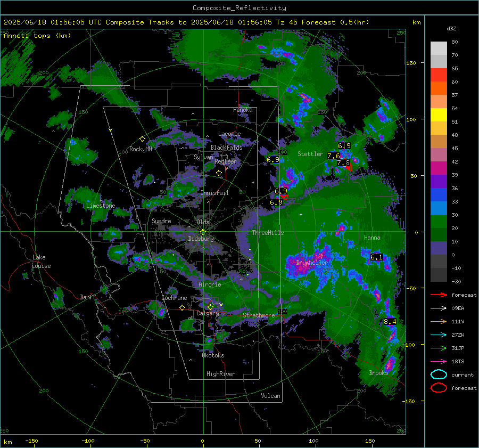Click the orange 111V arrow legend icon
This screenshot has height=448, width=479.
pyautogui.click(x=439, y=321)
